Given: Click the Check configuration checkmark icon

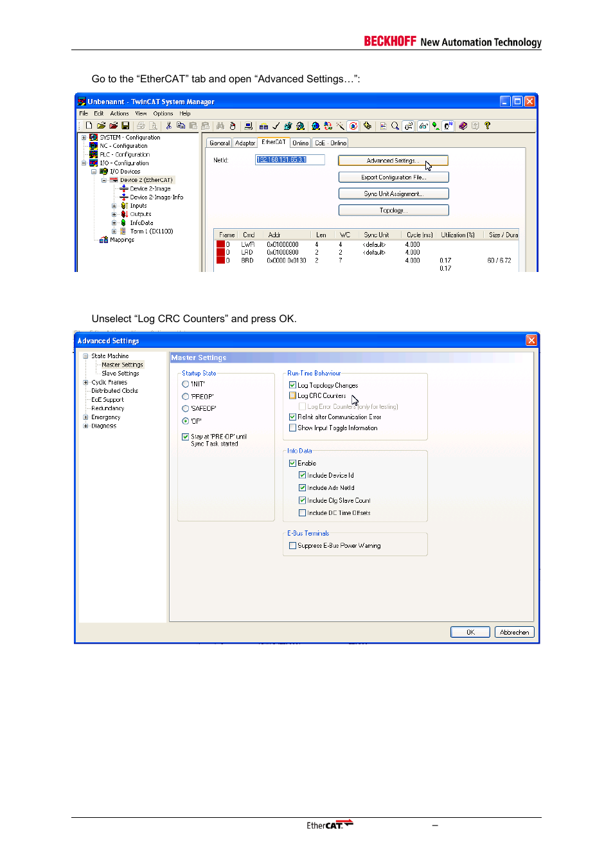Looking at the screenshot, I should point(276,126).
